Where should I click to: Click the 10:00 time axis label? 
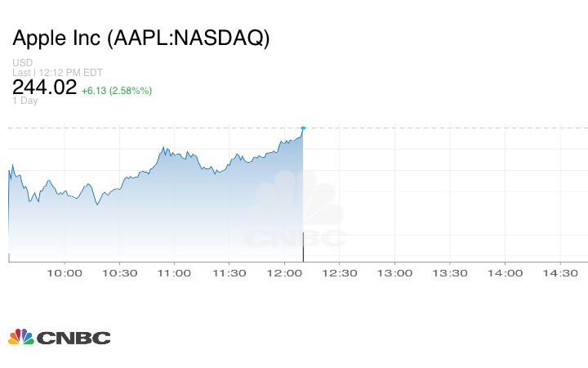coord(65,273)
